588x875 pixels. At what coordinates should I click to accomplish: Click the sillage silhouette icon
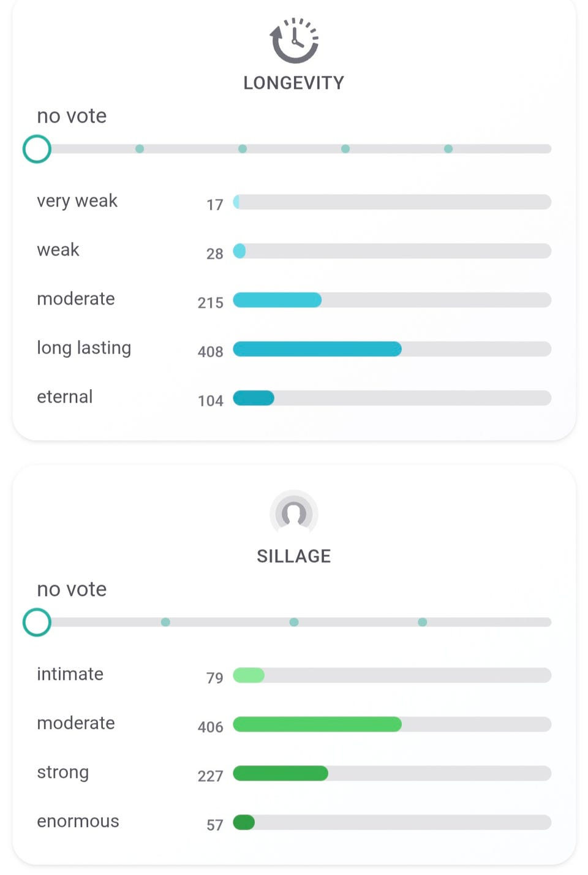click(x=294, y=513)
